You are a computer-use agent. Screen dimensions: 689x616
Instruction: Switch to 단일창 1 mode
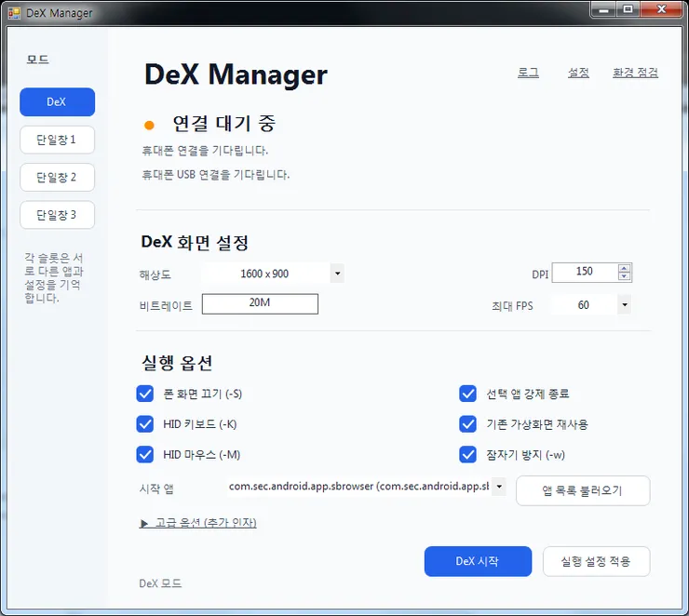coord(57,140)
